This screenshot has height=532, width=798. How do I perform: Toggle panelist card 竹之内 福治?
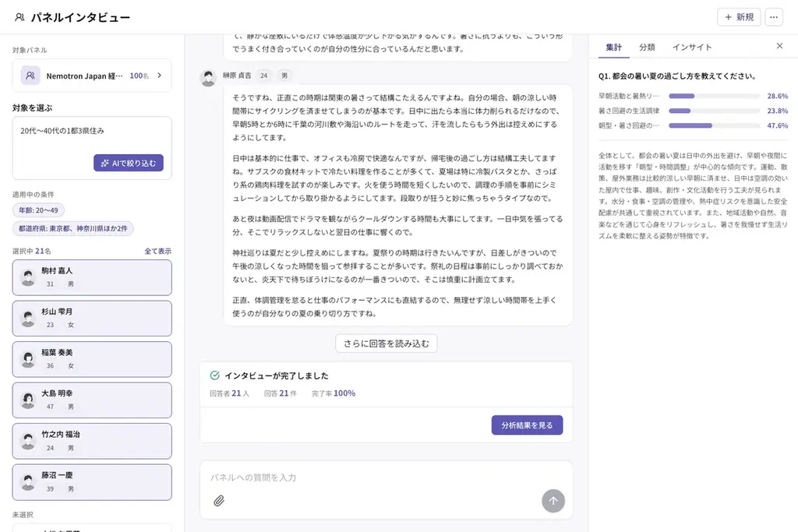[x=92, y=441]
